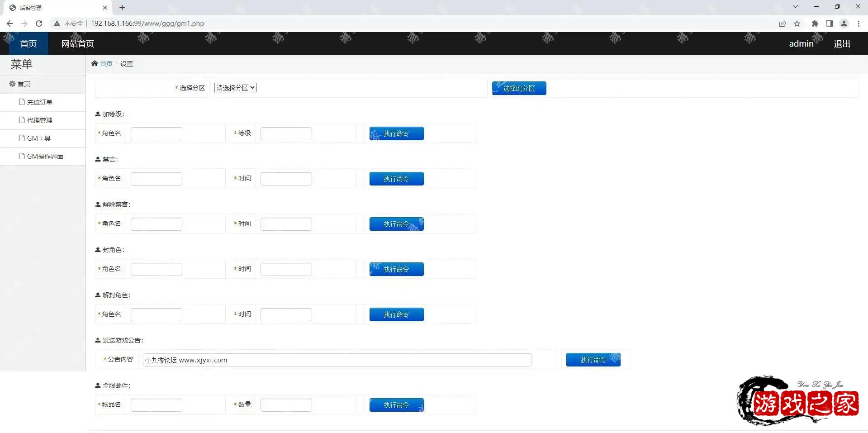868x433 pixels.
Task: Click 执行命令 for 发送游戏公告
Action: 593,360
